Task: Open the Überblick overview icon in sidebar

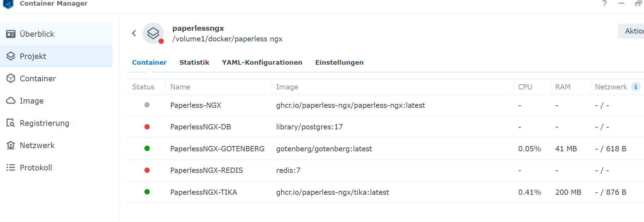Action: pyautogui.click(x=11, y=34)
